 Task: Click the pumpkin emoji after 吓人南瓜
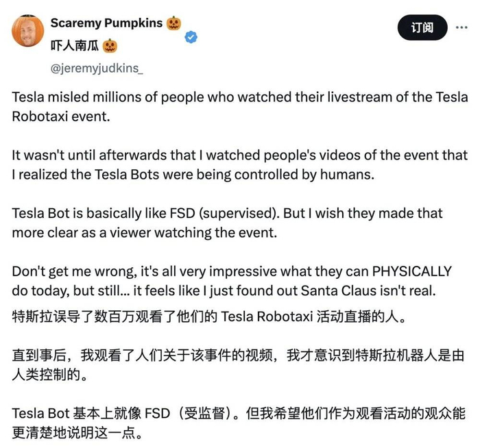click(110, 46)
